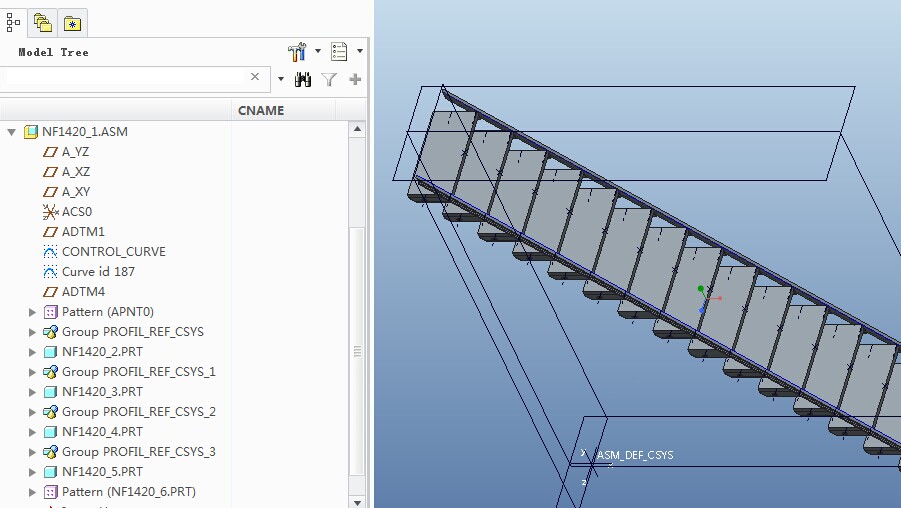The height and width of the screenshot is (508, 901).
Task: Click the model tree scroll up arrow
Action: 357,129
